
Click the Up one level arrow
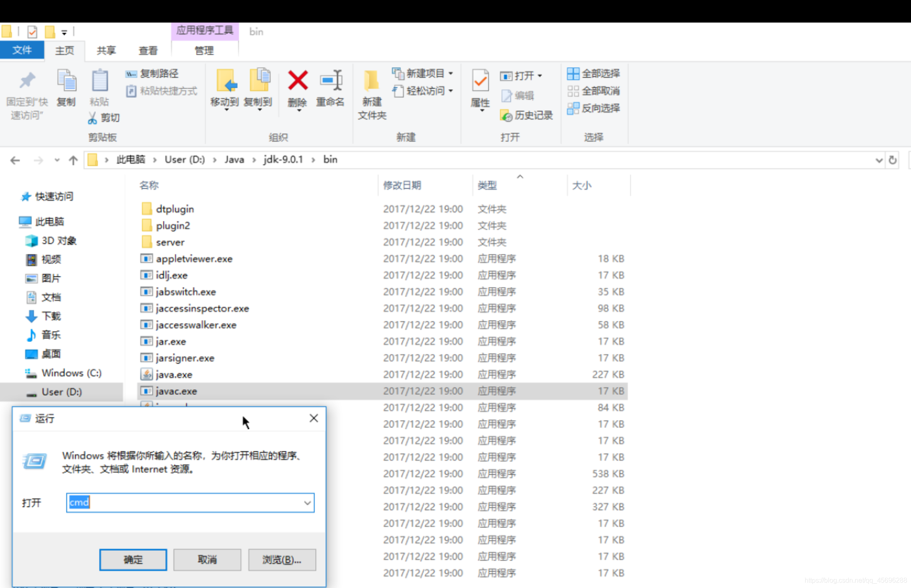pyautogui.click(x=73, y=160)
